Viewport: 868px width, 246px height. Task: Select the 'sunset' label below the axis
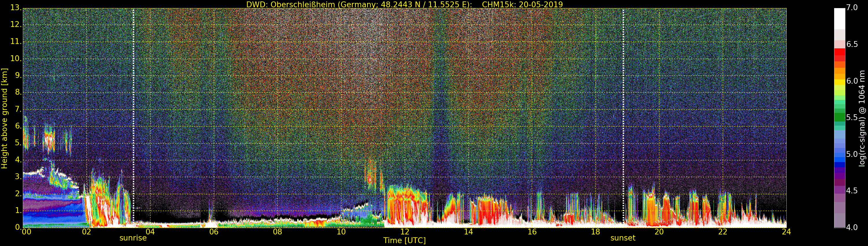(623, 238)
